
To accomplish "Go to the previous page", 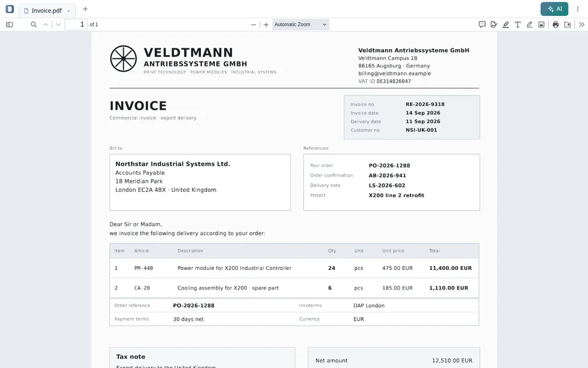I will point(46,25).
